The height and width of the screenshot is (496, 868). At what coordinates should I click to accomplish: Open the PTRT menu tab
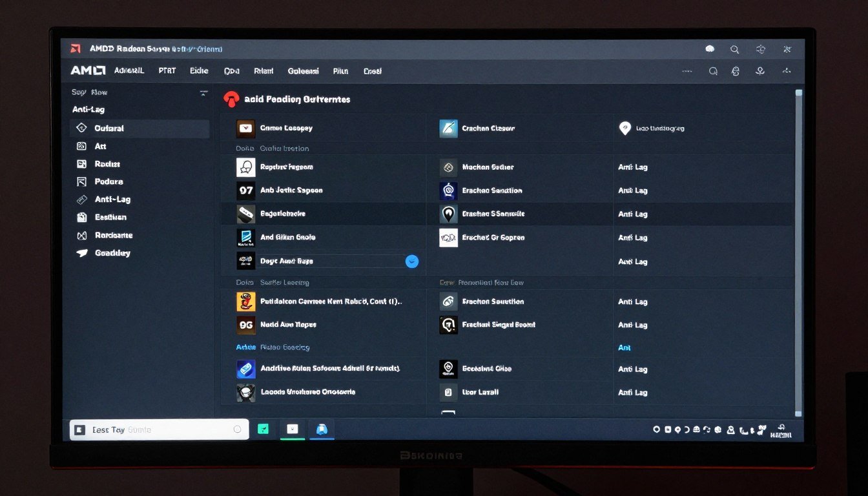point(167,71)
